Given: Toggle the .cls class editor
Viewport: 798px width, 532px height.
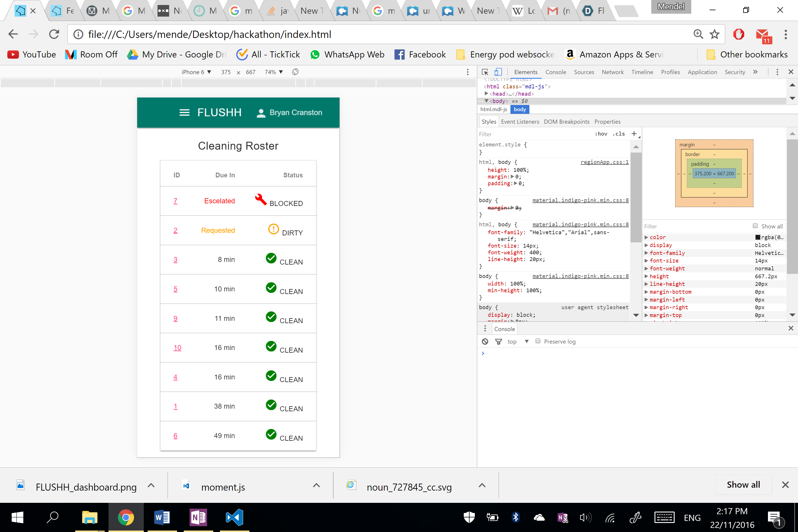Looking at the screenshot, I should (x=619, y=134).
